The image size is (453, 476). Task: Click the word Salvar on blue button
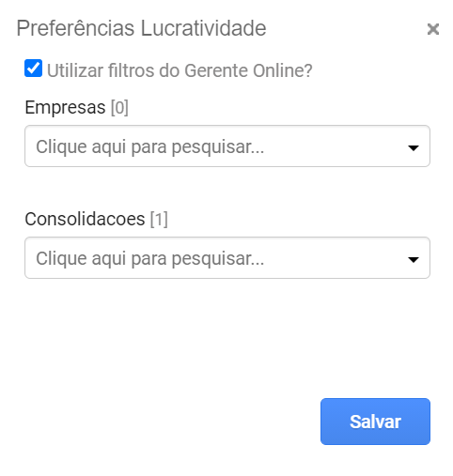[x=375, y=422]
